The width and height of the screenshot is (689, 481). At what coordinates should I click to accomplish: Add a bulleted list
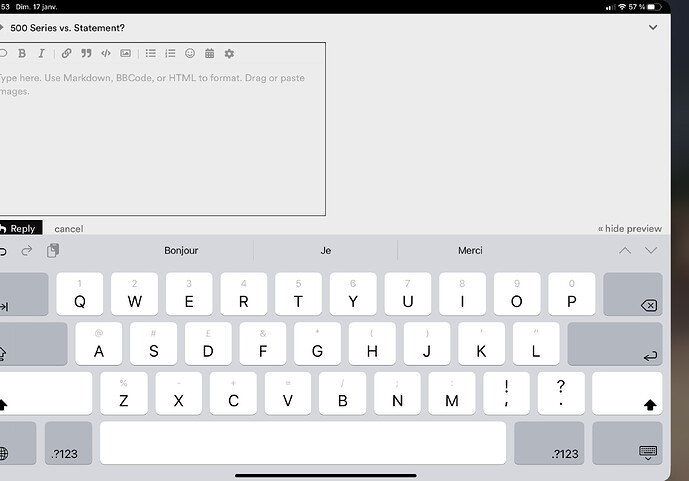(151, 53)
